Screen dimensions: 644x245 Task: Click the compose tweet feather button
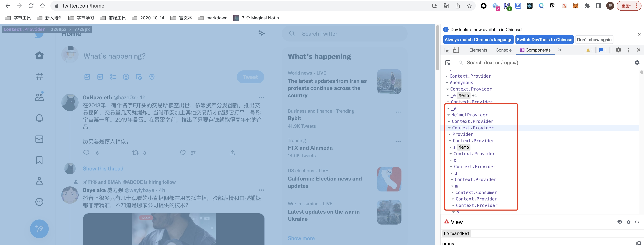pos(39,228)
